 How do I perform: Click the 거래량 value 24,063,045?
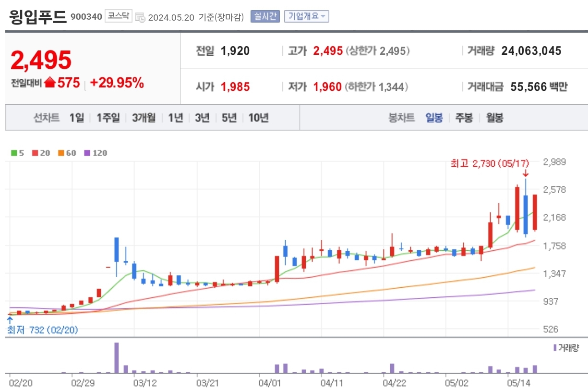click(531, 51)
